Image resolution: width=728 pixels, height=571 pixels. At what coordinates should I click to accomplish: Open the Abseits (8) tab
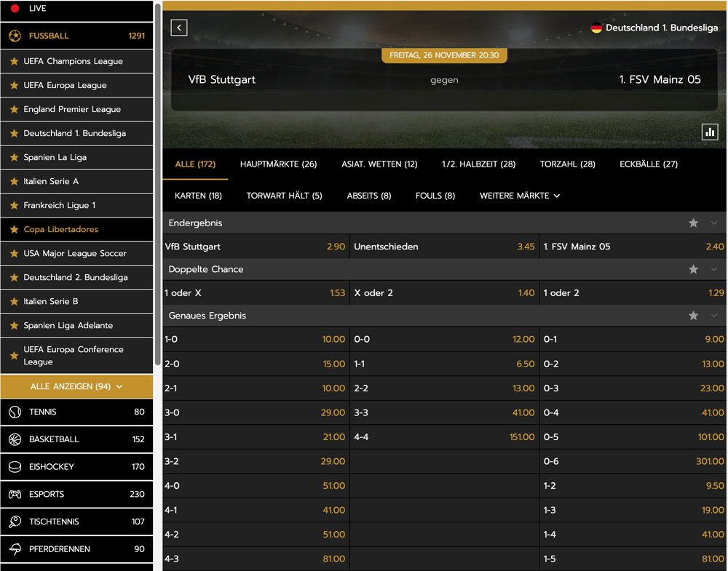tap(369, 196)
